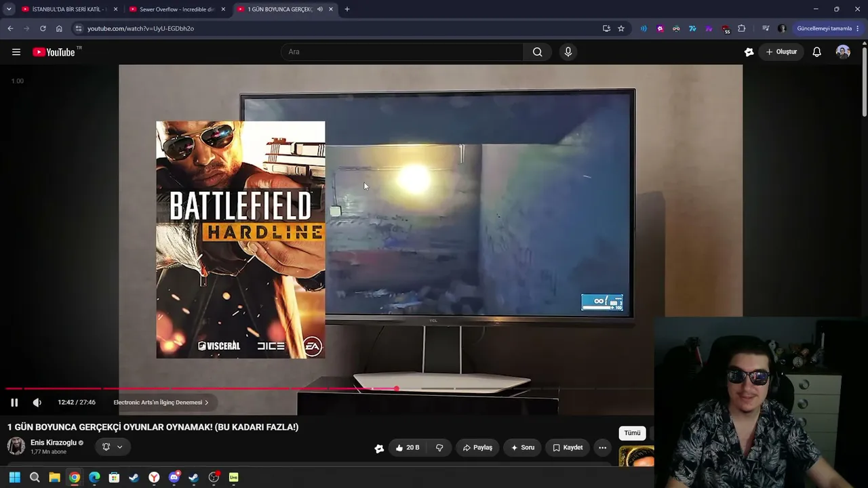The height and width of the screenshot is (488, 868).
Task: Click the Paylaş share button
Action: (477, 447)
